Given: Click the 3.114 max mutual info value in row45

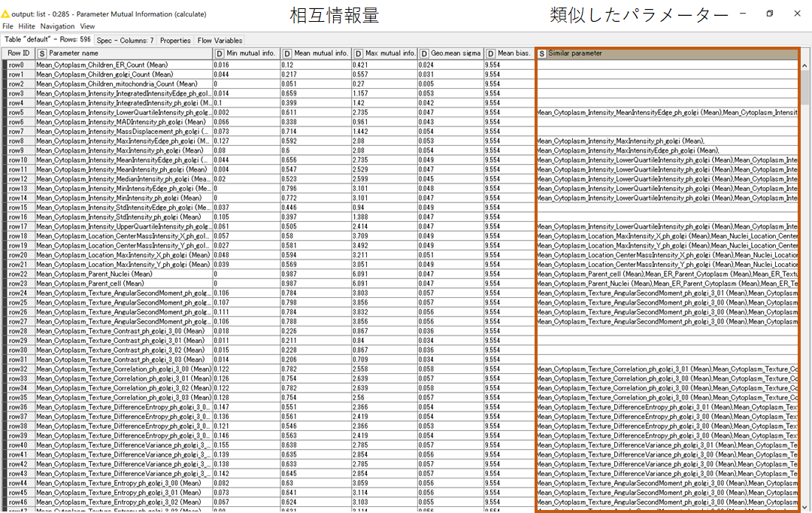Looking at the screenshot, I should point(385,493).
